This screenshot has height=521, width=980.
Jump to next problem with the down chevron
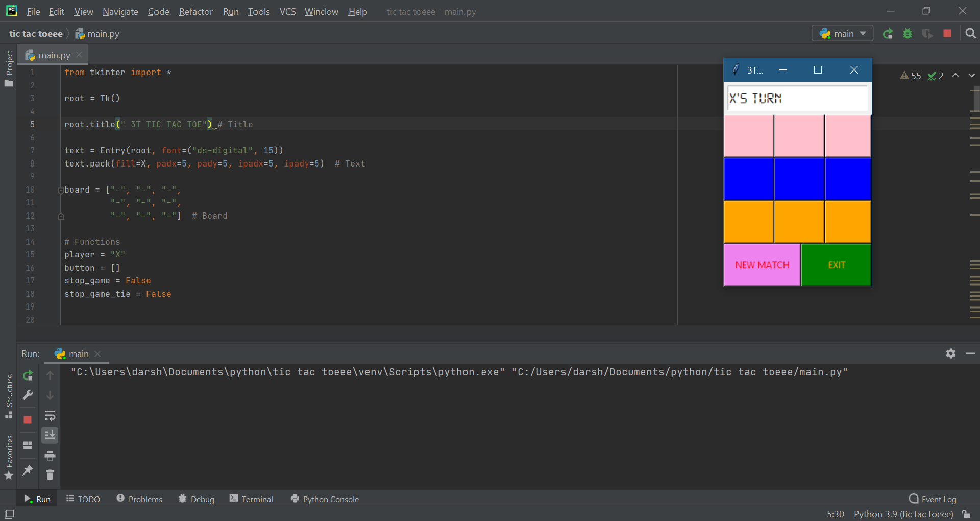tap(971, 75)
